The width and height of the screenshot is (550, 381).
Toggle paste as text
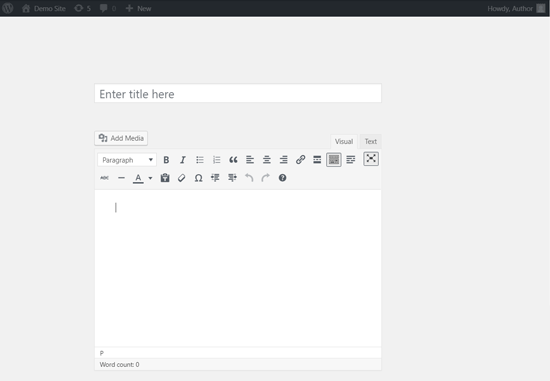pyautogui.click(x=165, y=178)
